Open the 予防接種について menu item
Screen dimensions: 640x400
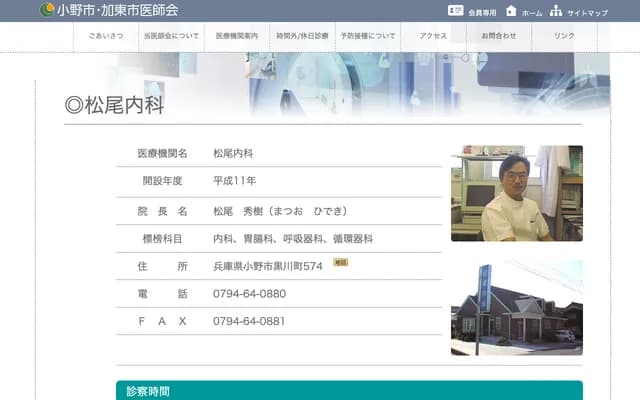tap(368, 36)
